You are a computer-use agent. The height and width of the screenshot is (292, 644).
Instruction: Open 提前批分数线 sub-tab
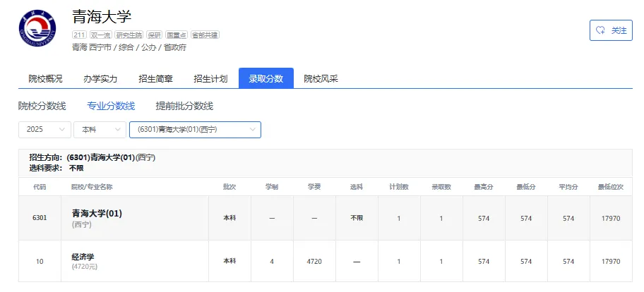184,107
